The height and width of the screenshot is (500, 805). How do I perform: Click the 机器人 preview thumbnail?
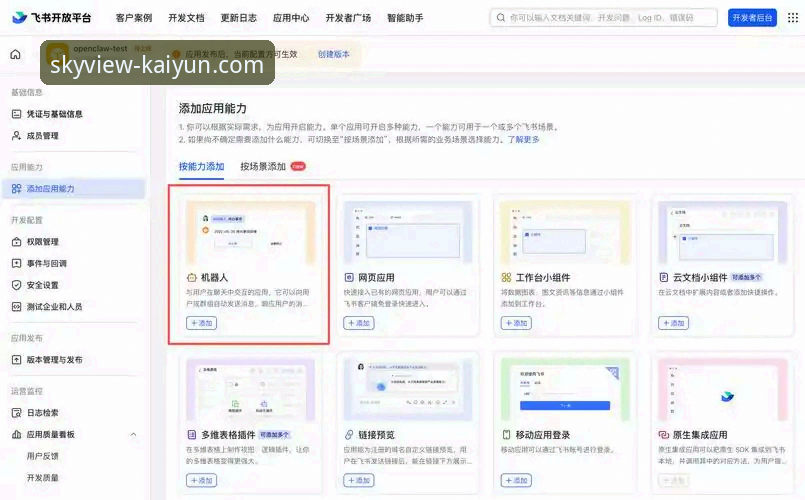point(251,233)
